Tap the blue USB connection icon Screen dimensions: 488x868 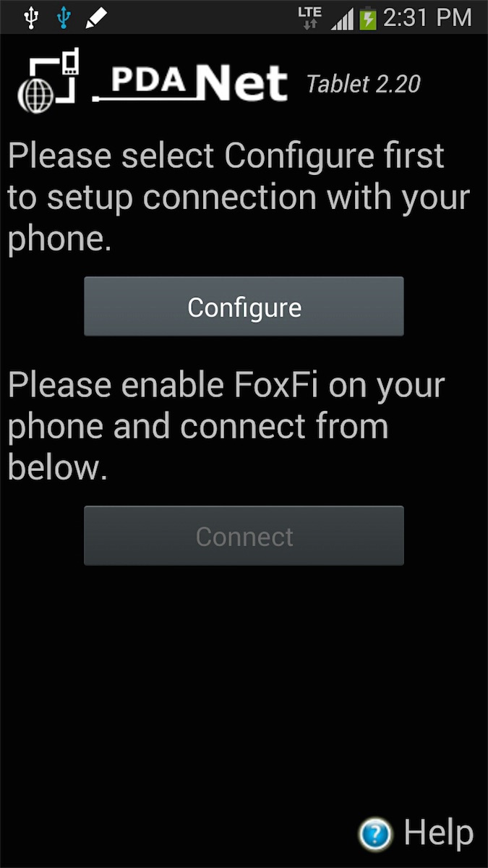(64, 17)
